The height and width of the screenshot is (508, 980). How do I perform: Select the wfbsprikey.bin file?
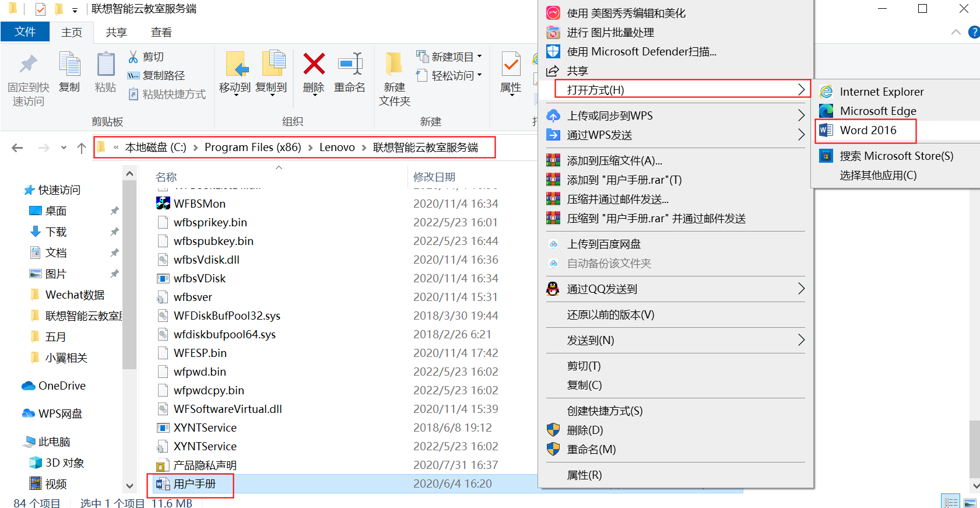coord(210,222)
